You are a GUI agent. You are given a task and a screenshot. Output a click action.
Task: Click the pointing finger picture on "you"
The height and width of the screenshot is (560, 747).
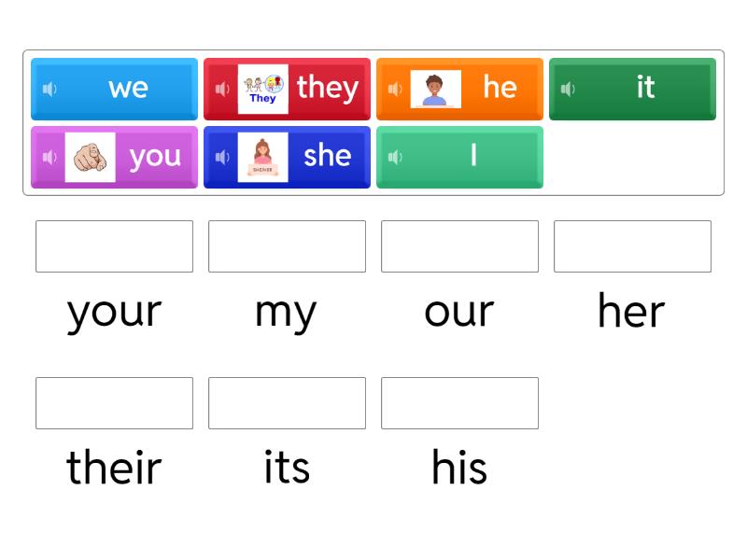(92, 157)
